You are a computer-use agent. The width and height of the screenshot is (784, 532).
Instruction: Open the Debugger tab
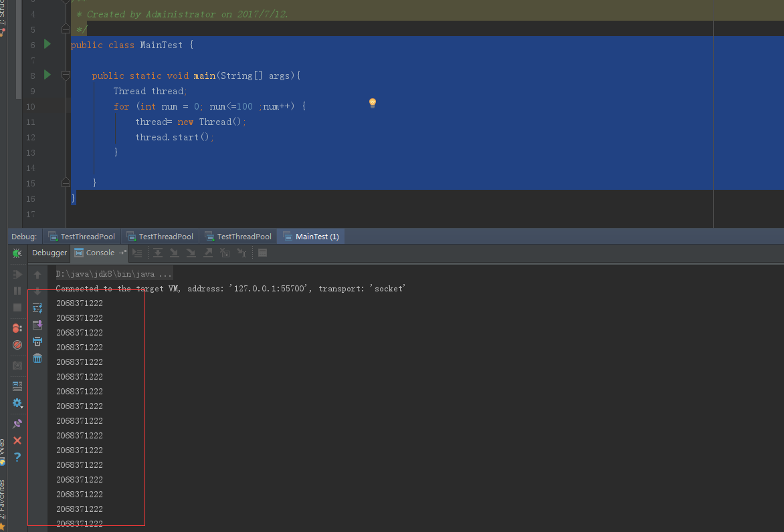pyautogui.click(x=49, y=253)
